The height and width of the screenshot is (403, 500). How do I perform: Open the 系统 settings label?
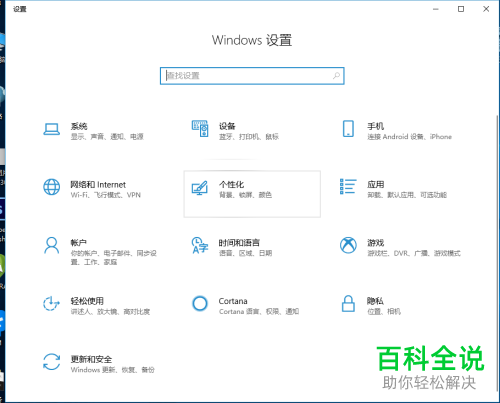point(79,126)
